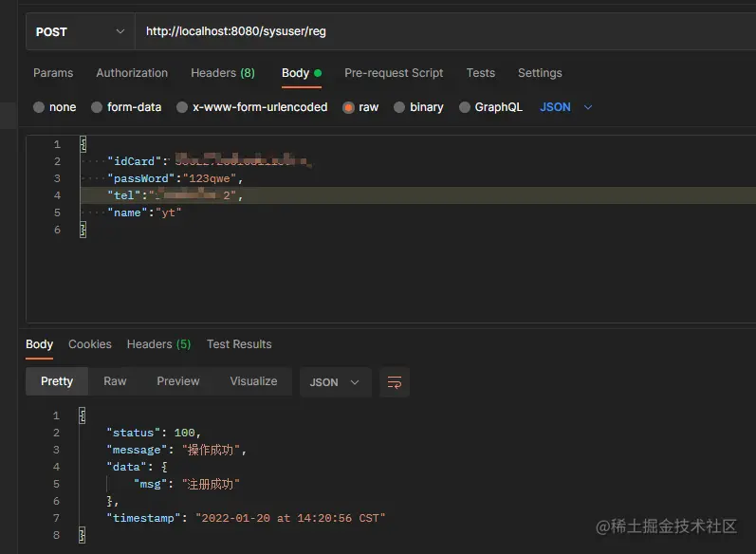Click the "idCard" key in request body
The width and height of the screenshot is (756, 554).
(134, 161)
